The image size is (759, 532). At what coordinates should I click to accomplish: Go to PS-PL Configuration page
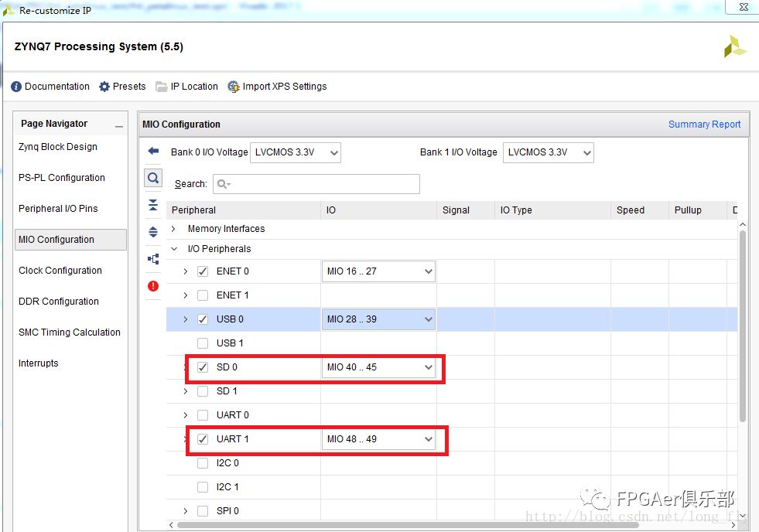tap(61, 178)
